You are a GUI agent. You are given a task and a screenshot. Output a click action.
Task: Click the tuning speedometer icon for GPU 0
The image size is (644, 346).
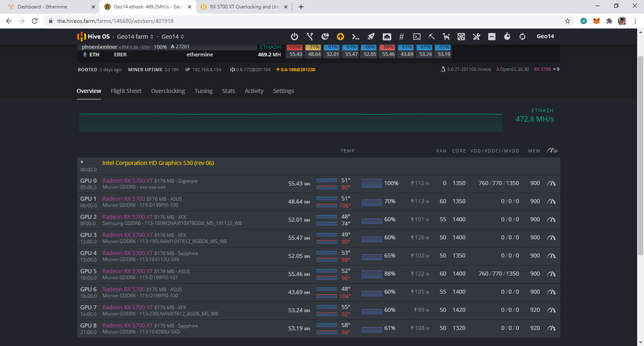[x=551, y=183]
